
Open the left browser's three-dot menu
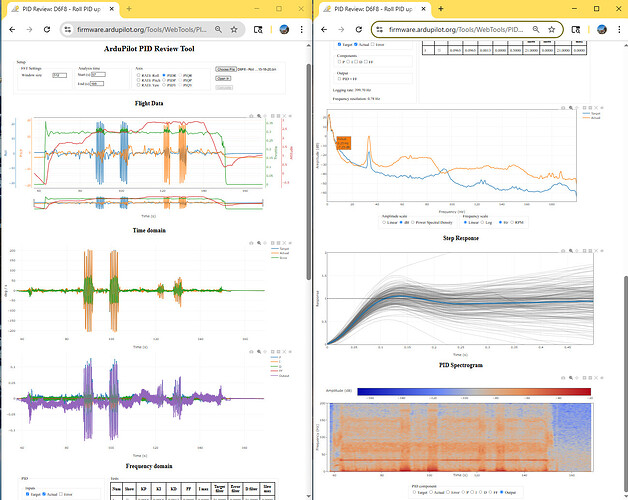tap(302, 29)
